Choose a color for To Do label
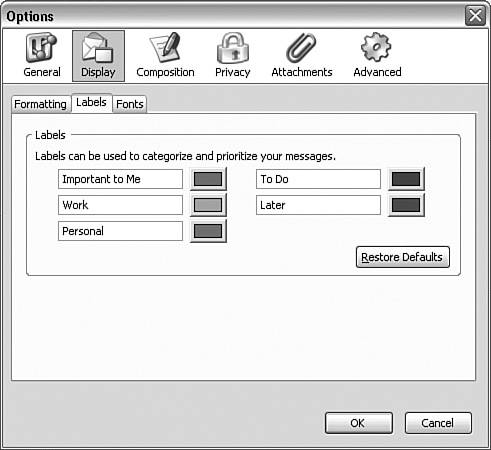 [406, 179]
